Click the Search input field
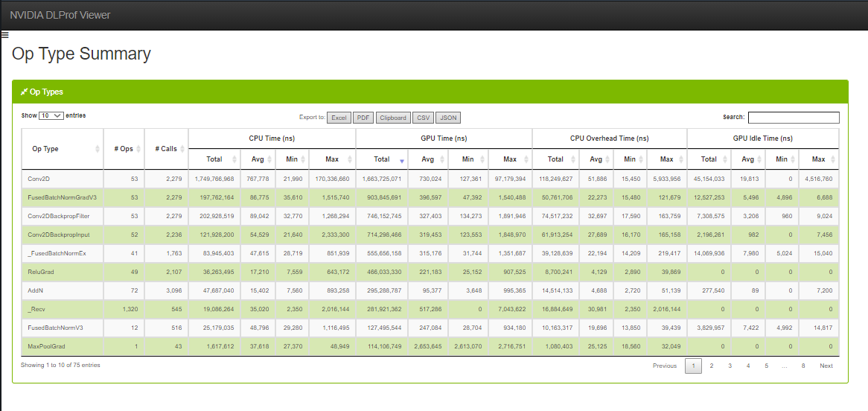The width and height of the screenshot is (868, 411). point(793,118)
